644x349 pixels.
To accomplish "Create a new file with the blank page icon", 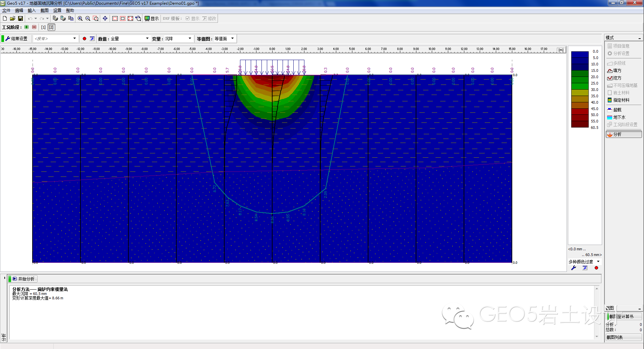I will (x=5, y=18).
